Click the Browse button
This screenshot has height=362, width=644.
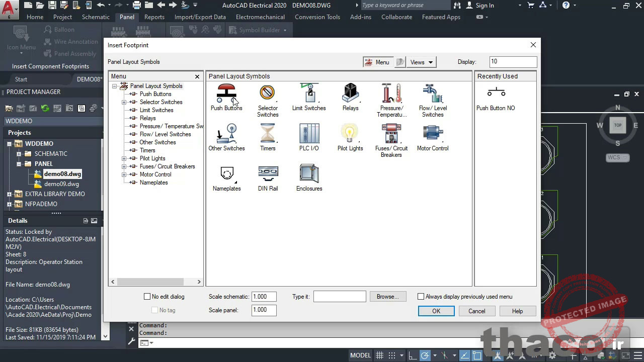click(x=387, y=297)
